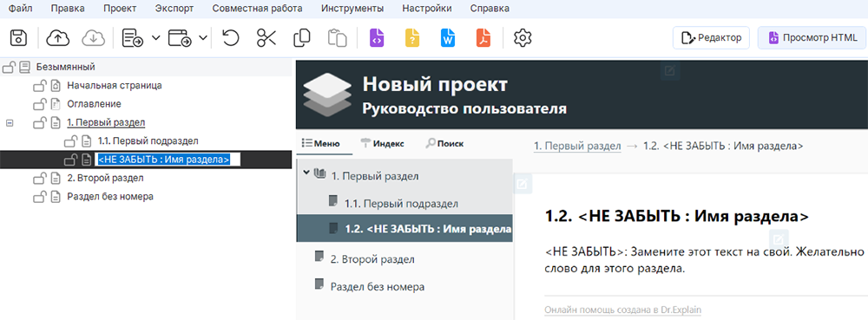Select Раздел без номера in project tree
Image resolution: width=868 pixels, height=320 pixels.
coord(110,196)
